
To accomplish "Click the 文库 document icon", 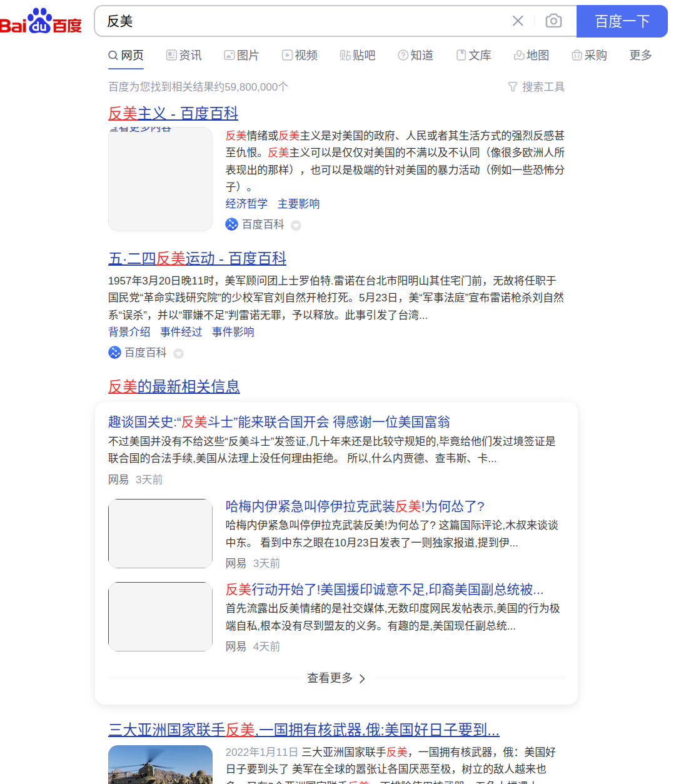I will point(461,56).
